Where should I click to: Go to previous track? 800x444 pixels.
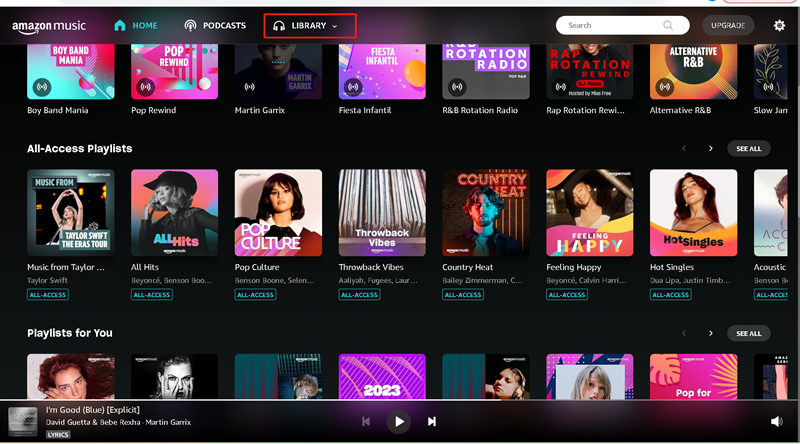(x=366, y=422)
